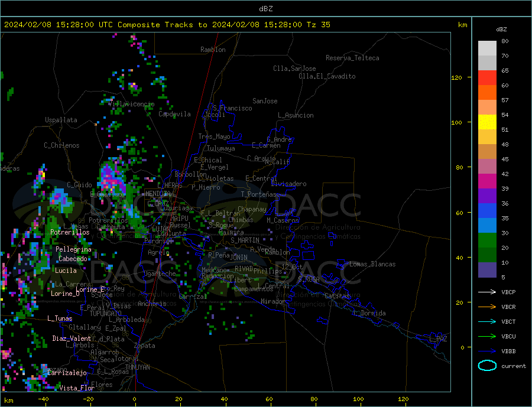The width and height of the screenshot is (532, 407).
Task: Click the blue VBBB arrow legend icon
Action: tap(487, 351)
